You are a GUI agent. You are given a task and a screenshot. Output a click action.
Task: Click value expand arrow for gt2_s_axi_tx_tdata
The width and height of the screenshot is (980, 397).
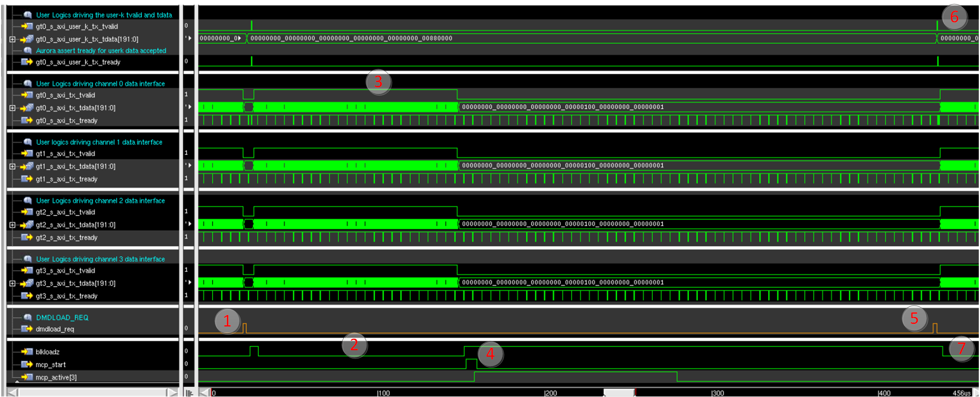pyautogui.click(x=189, y=224)
